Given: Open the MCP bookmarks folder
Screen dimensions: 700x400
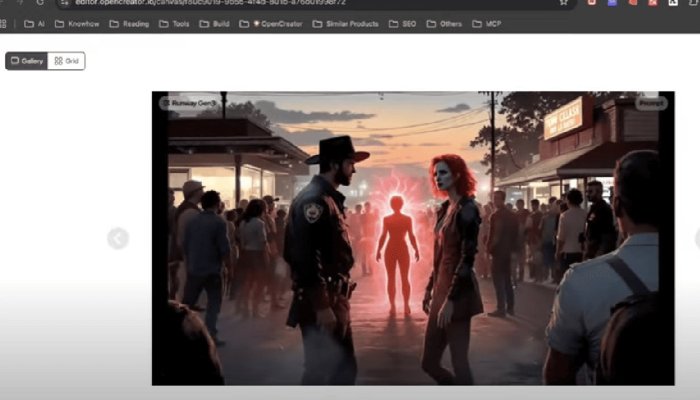Looking at the screenshot, I should coord(487,24).
